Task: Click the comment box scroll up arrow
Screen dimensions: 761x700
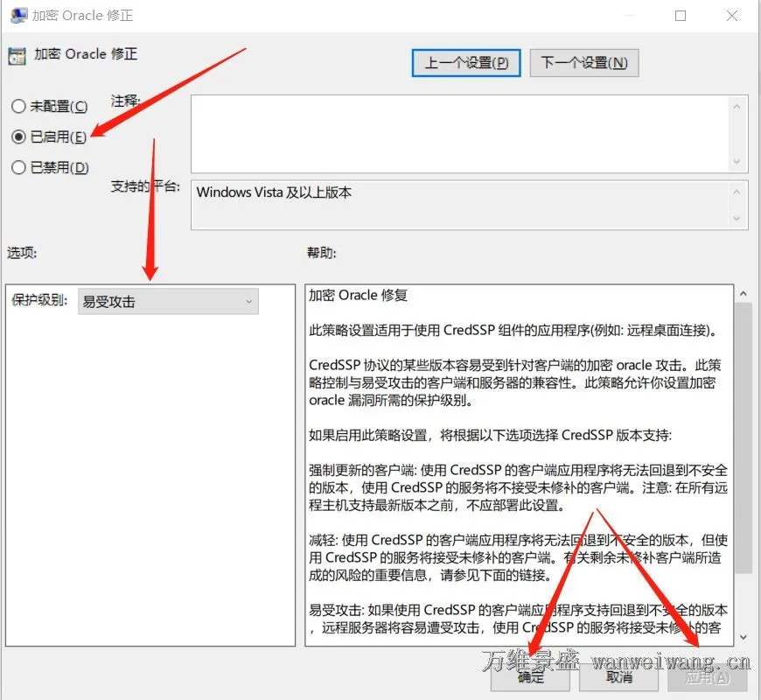Action: coord(737,106)
